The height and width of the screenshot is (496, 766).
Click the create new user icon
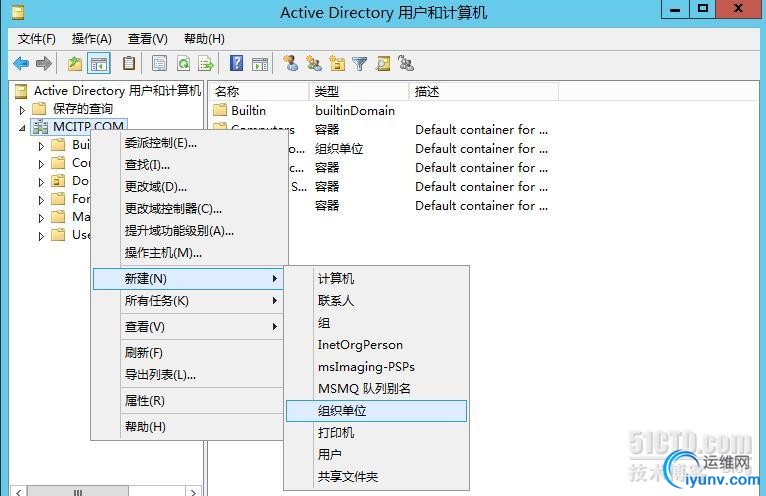pyautogui.click(x=291, y=64)
